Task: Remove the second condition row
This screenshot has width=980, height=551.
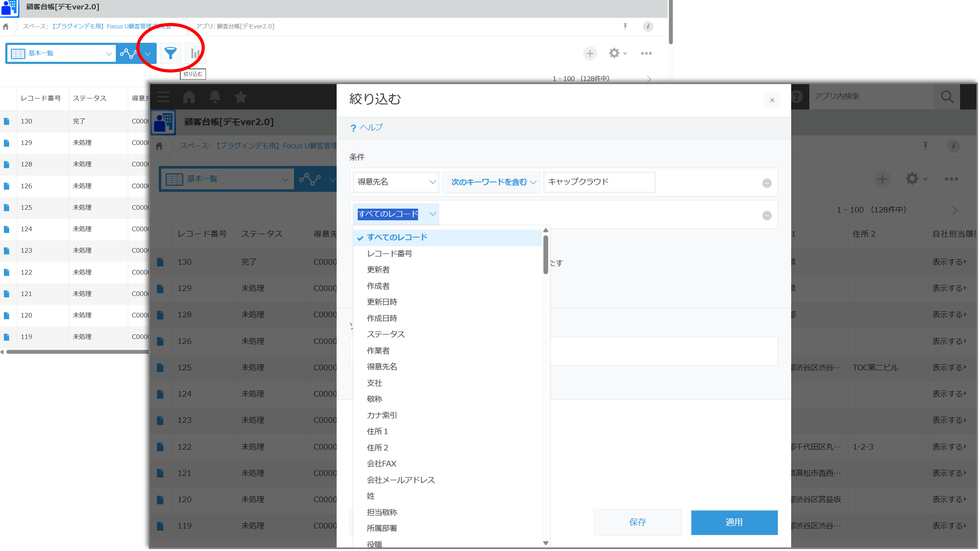Action: [x=767, y=215]
